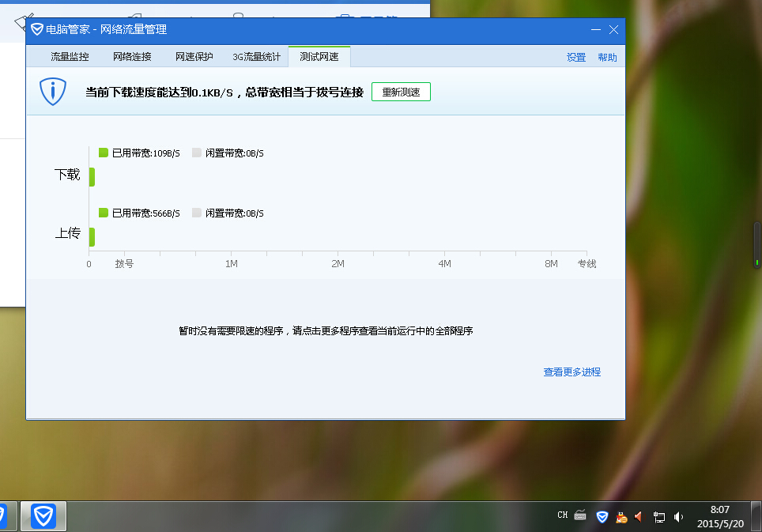Click the 拨号 axis label
This screenshot has width=762, height=532.
click(x=124, y=264)
